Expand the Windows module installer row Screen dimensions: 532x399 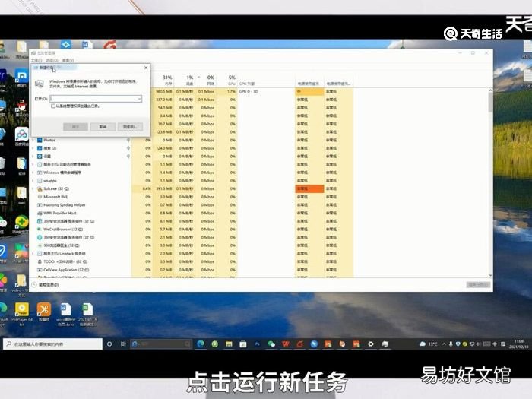tap(33, 173)
